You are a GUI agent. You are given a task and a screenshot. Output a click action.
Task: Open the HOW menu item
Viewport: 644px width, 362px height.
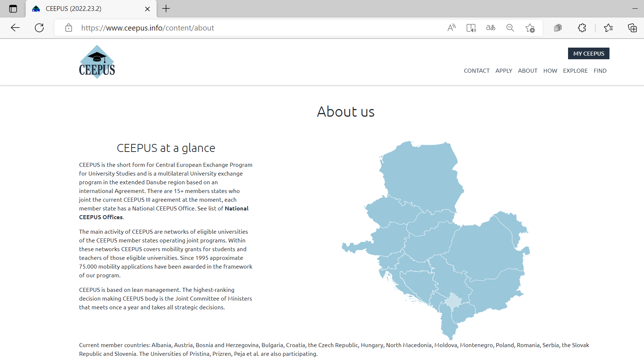point(550,71)
